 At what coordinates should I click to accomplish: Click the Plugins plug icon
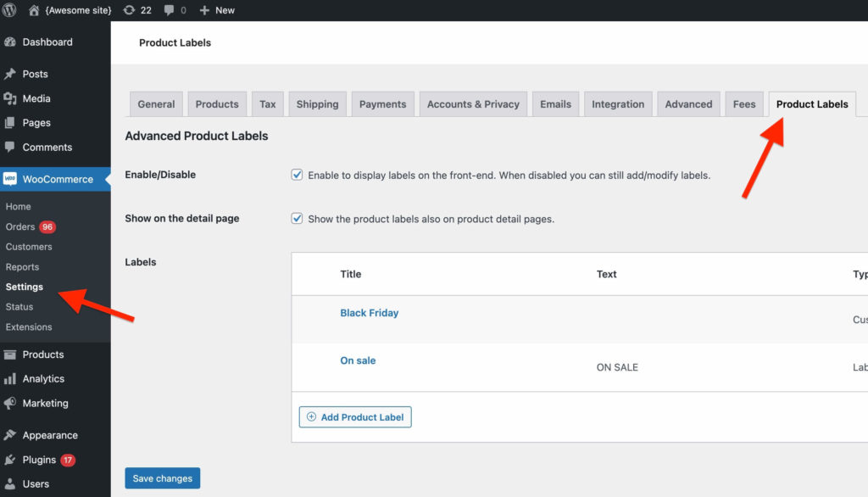(10, 460)
